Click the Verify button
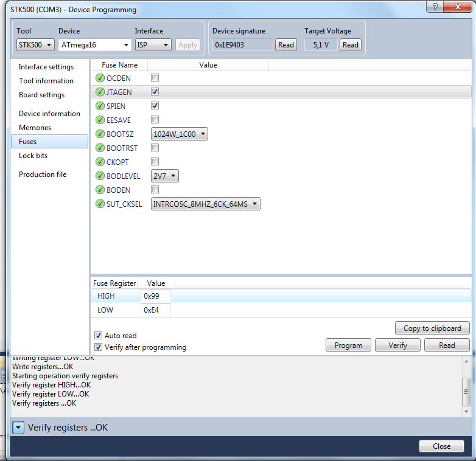 pos(397,345)
